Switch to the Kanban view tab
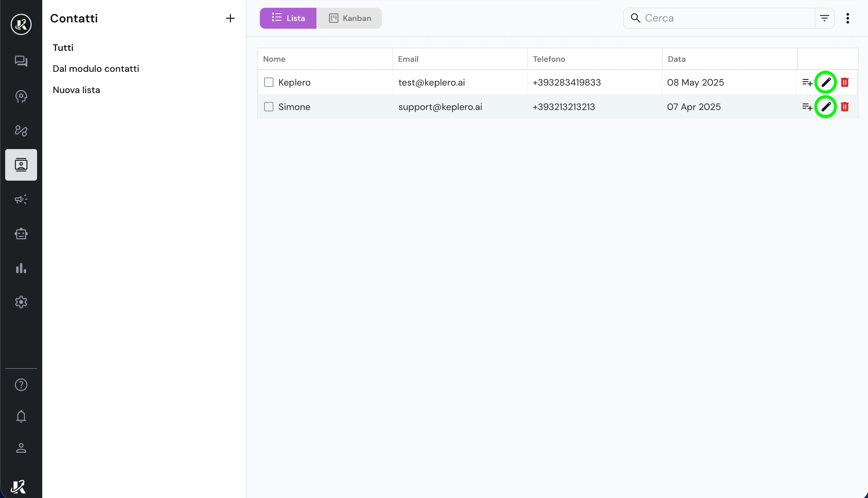Image resolution: width=868 pixels, height=498 pixels. [350, 18]
